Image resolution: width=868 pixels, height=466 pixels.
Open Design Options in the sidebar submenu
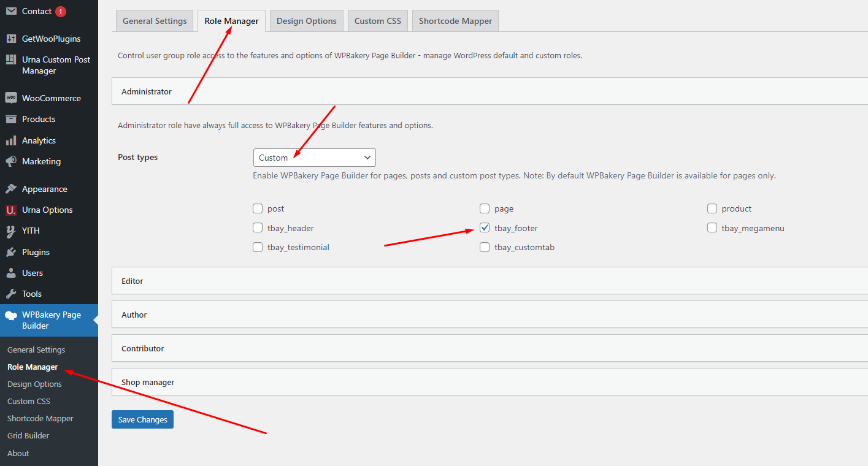click(34, 384)
